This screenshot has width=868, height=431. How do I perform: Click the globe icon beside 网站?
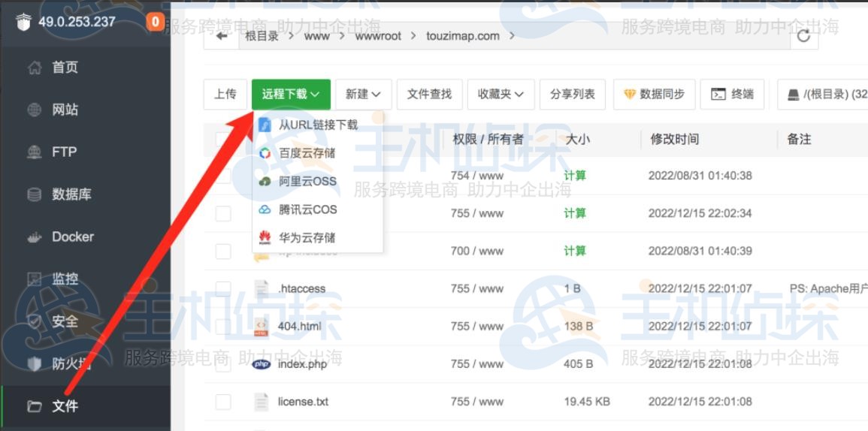click(35, 110)
